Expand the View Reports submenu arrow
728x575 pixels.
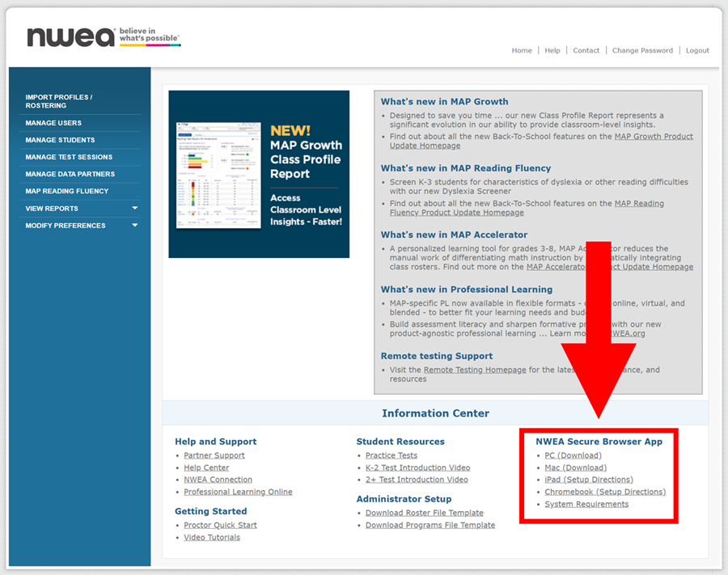134,209
